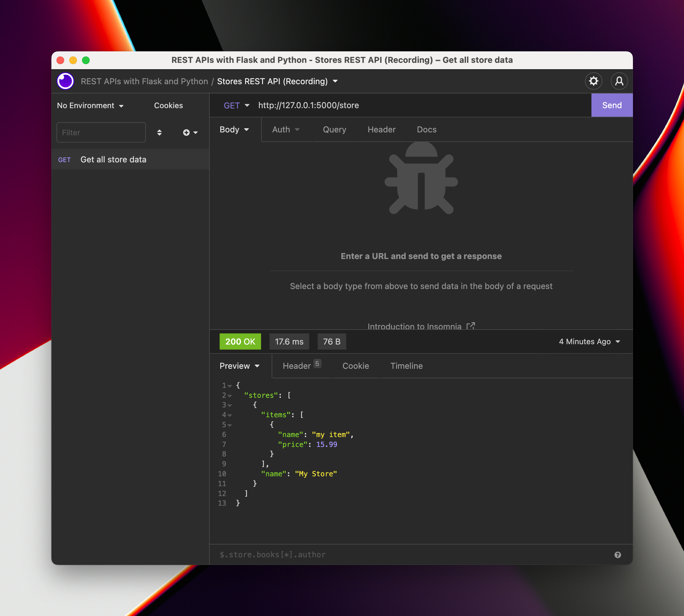
Task: Click the 17.6 ms response time
Action: click(289, 342)
